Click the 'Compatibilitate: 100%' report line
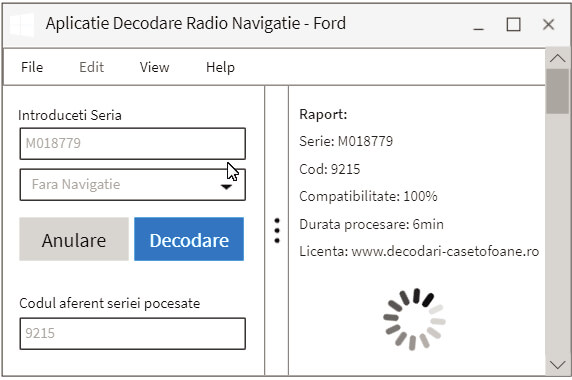The image size is (572, 380). [x=368, y=197]
